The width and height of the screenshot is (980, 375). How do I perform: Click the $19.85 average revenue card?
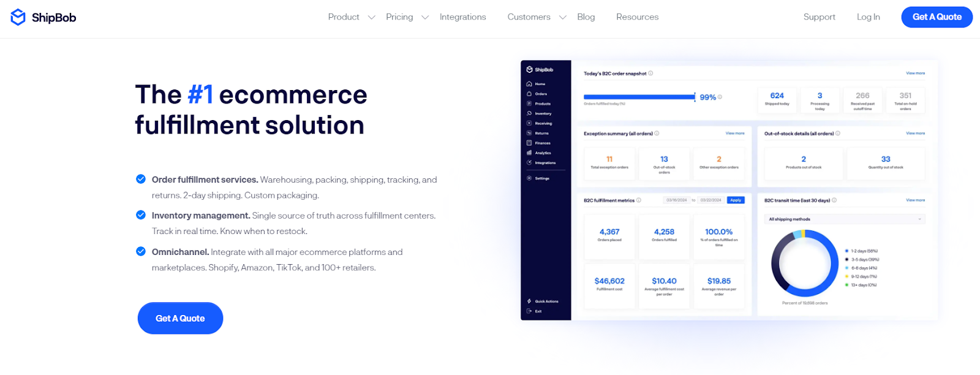tap(719, 286)
